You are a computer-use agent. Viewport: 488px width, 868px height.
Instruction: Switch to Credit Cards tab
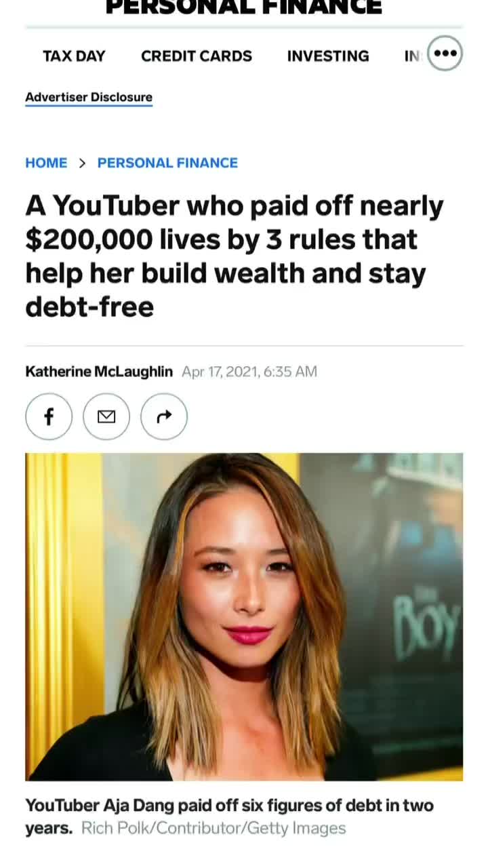(197, 56)
